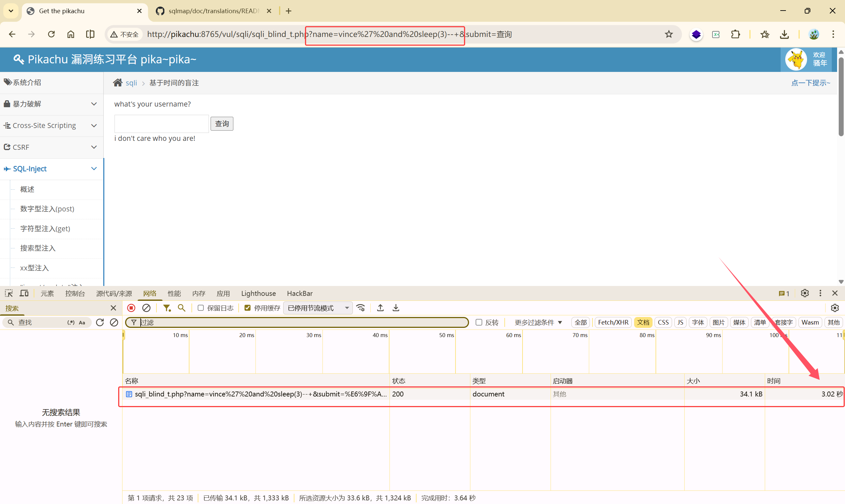Enable the 保留日志 checkbox
This screenshot has height=504, width=845.
click(201, 308)
